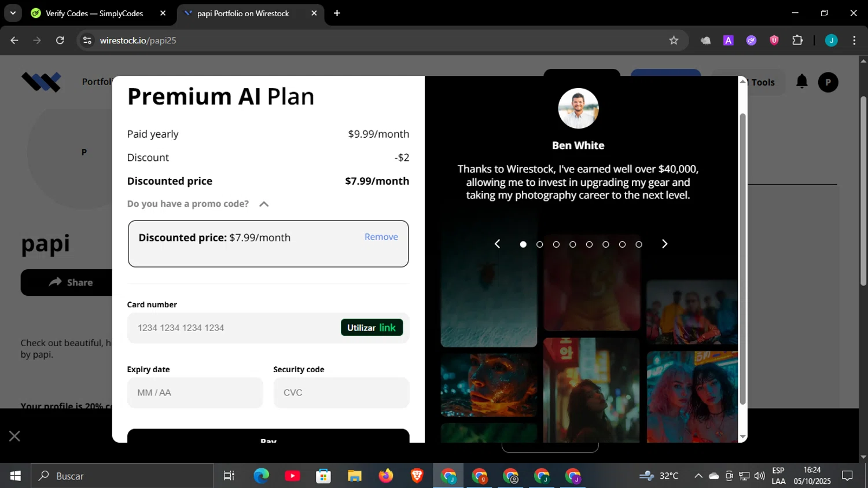Screen dimensions: 868x488
Task: Open the Wirestock logo home link
Action: [41, 82]
